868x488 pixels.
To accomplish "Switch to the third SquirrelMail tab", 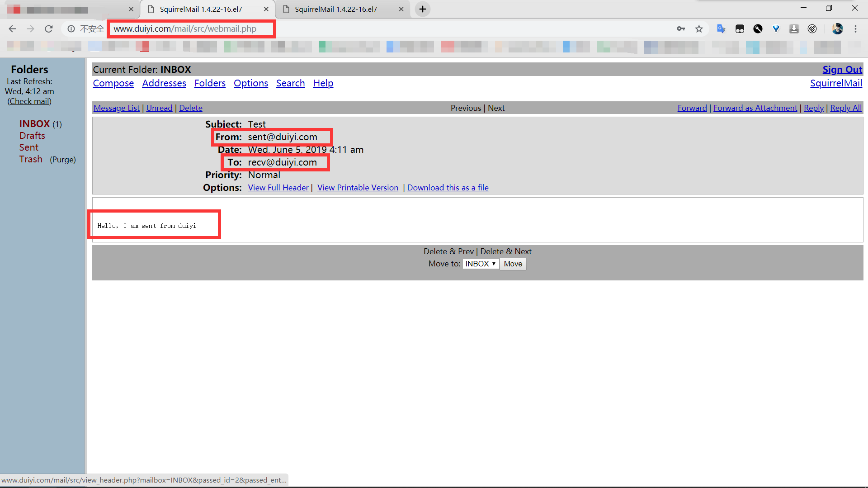I will tap(342, 9).
